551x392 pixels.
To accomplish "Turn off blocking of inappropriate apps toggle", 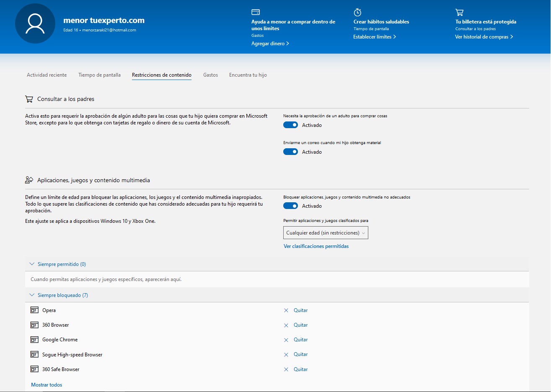I will click(290, 206).
